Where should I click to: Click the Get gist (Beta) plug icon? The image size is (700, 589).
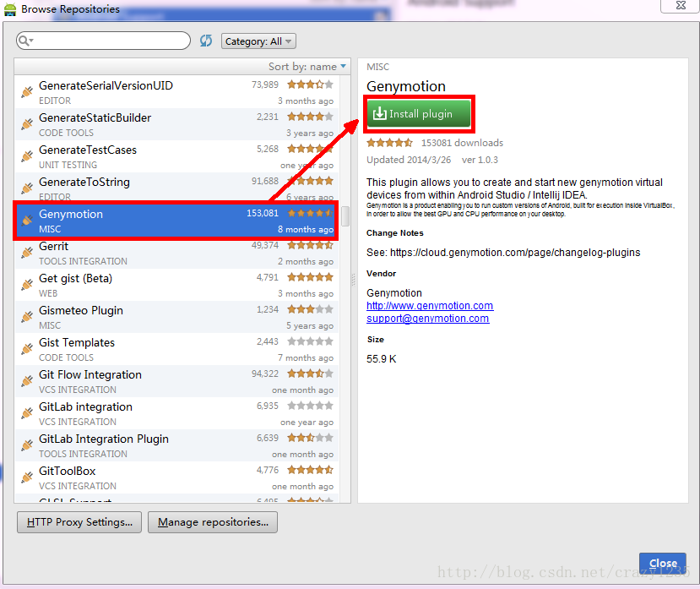click(x=27, y=285)
